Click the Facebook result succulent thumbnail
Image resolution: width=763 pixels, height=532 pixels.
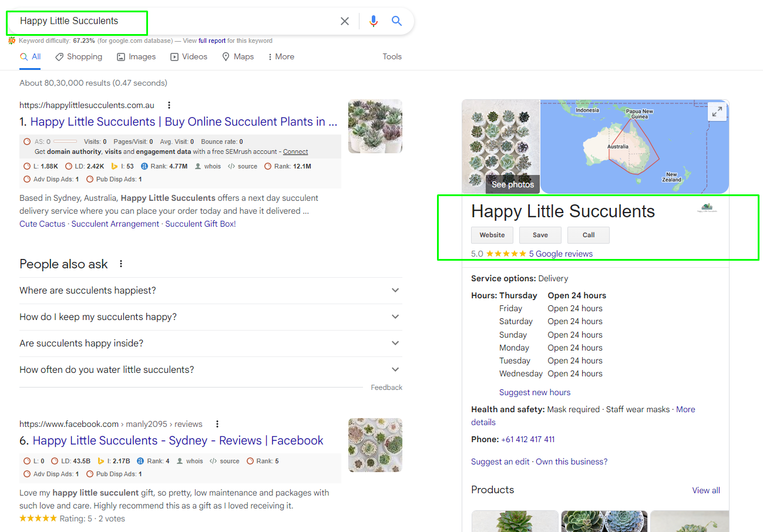point(375,445)
